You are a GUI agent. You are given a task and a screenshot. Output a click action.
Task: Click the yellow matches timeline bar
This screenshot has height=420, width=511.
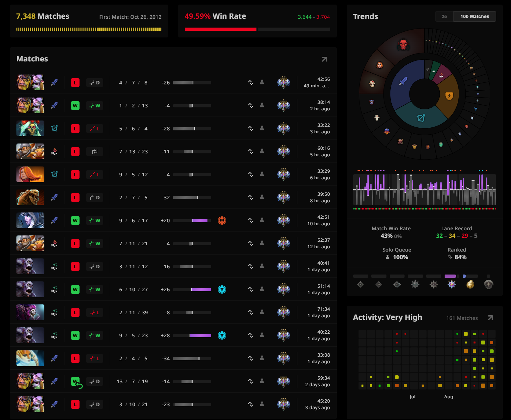pos(89,29)
